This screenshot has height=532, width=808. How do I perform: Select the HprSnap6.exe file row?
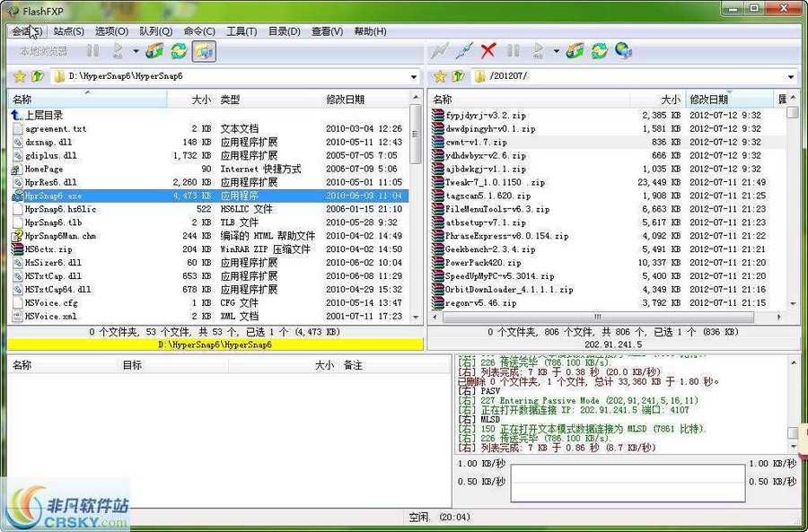tap(209, 196)
